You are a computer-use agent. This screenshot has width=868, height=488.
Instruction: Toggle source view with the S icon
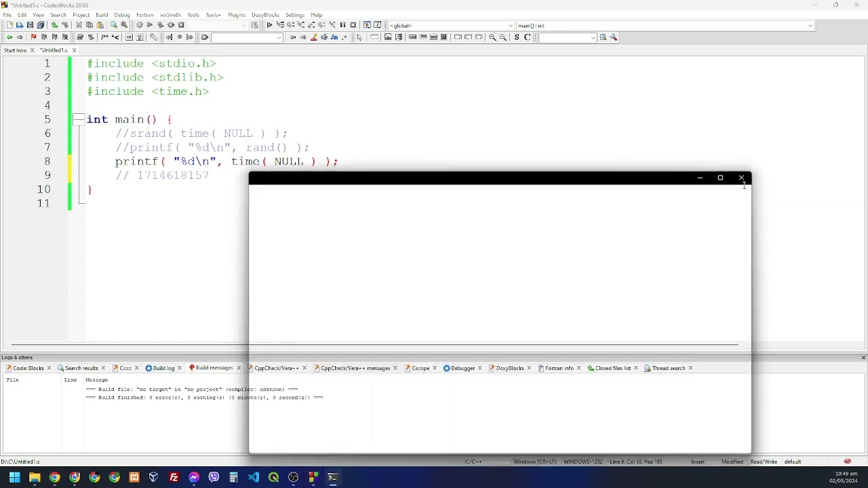pyautogui.click(x=517, y=38)
